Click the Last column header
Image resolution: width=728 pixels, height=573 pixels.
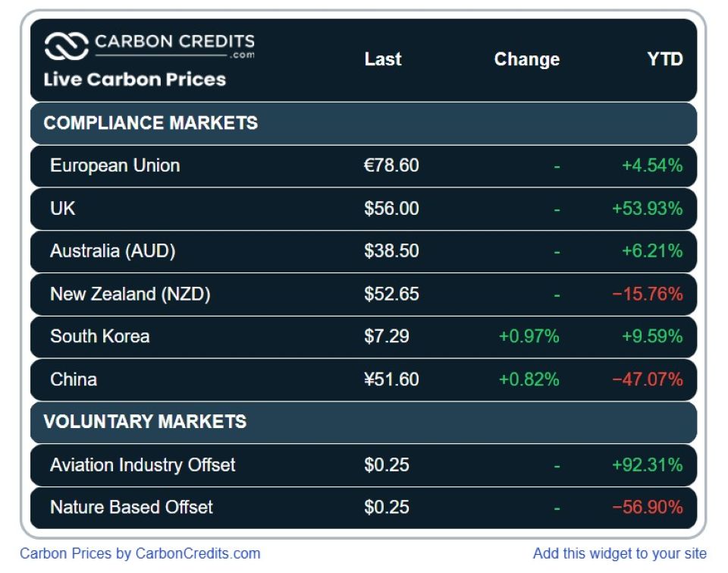[383, 59]
